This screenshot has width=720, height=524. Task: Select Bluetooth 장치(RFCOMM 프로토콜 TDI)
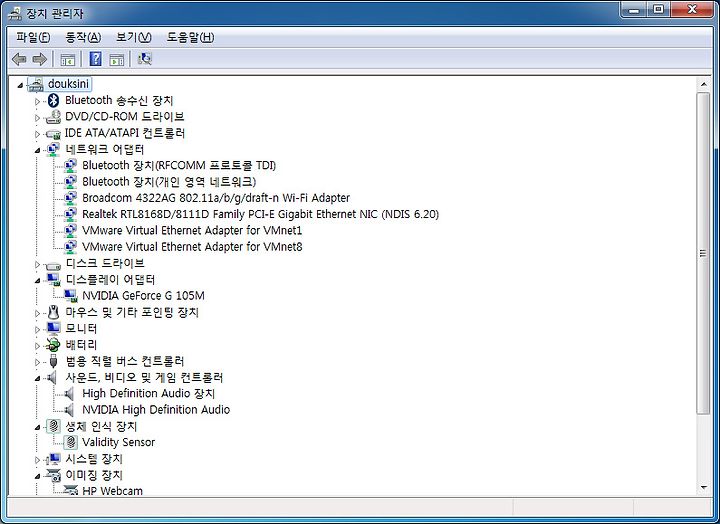179,165
